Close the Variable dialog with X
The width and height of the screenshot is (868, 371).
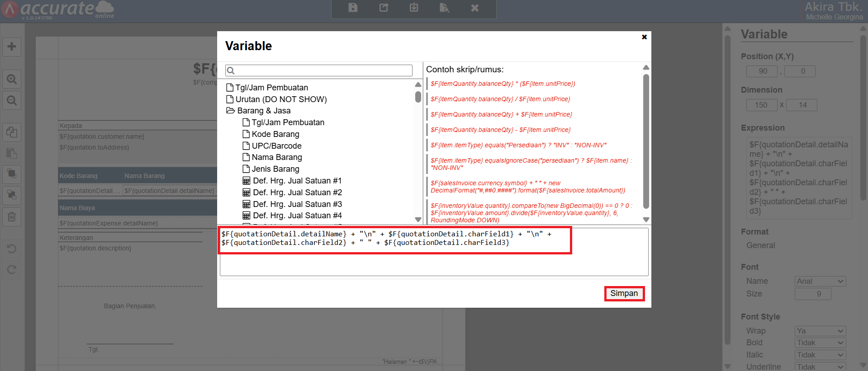pos(644,37)
